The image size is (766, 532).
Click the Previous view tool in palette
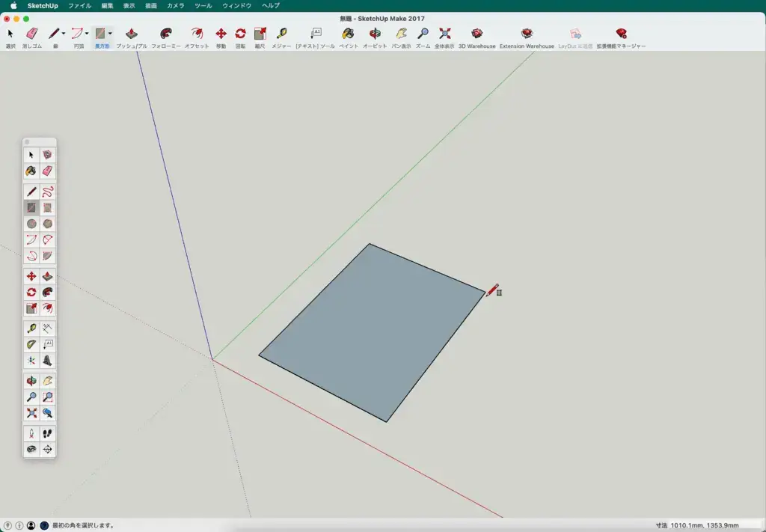pyautogui.click(x=47, y=413)
